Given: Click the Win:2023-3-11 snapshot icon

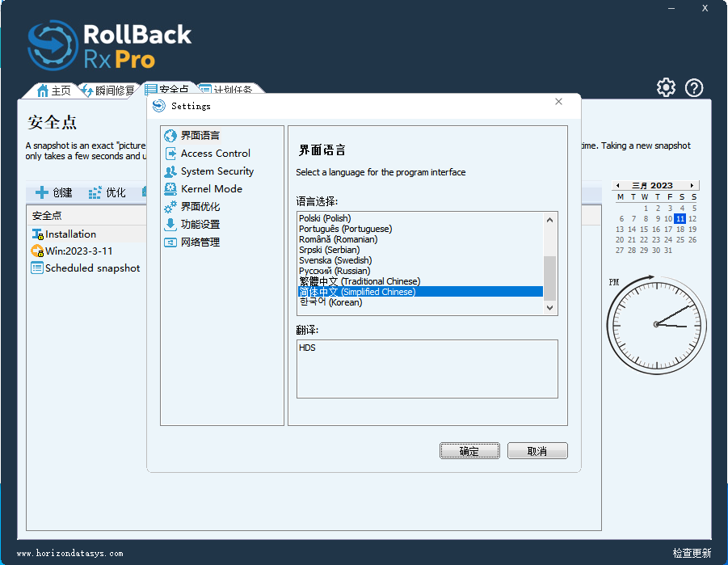Looking at the screenshot, I should coord(37,251).
